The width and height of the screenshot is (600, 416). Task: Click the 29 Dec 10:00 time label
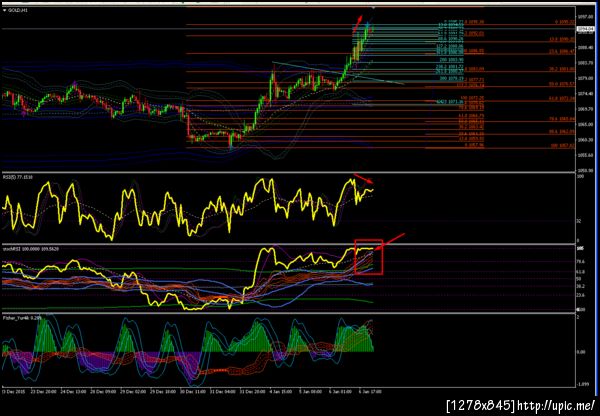coord(162,392)
